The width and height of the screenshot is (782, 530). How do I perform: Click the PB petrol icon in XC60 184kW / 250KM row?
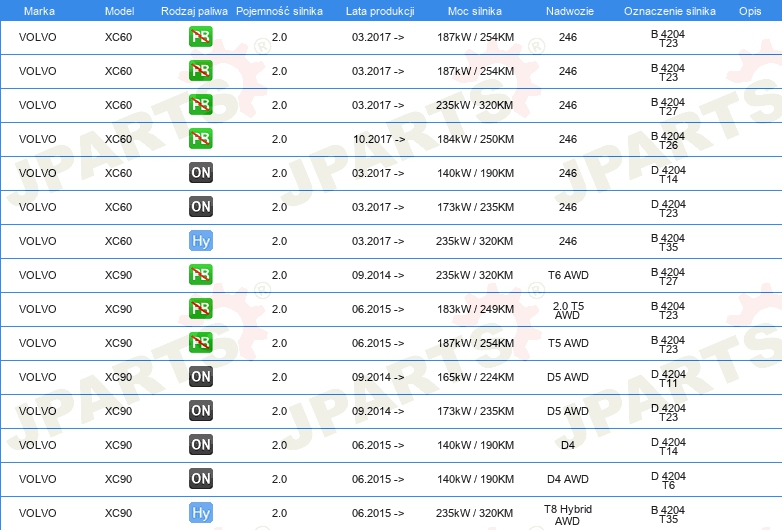[x=200, y=139]
